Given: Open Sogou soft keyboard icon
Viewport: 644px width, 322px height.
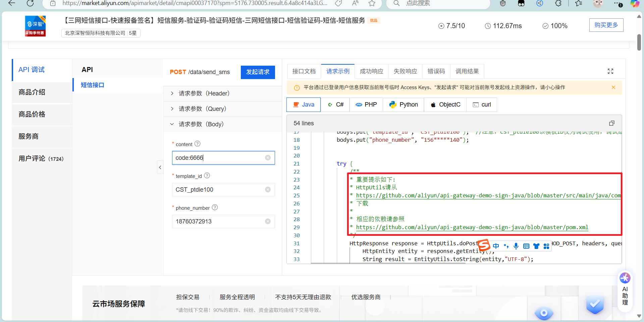Looking at the screenshot, I should (x=526, y=246).
